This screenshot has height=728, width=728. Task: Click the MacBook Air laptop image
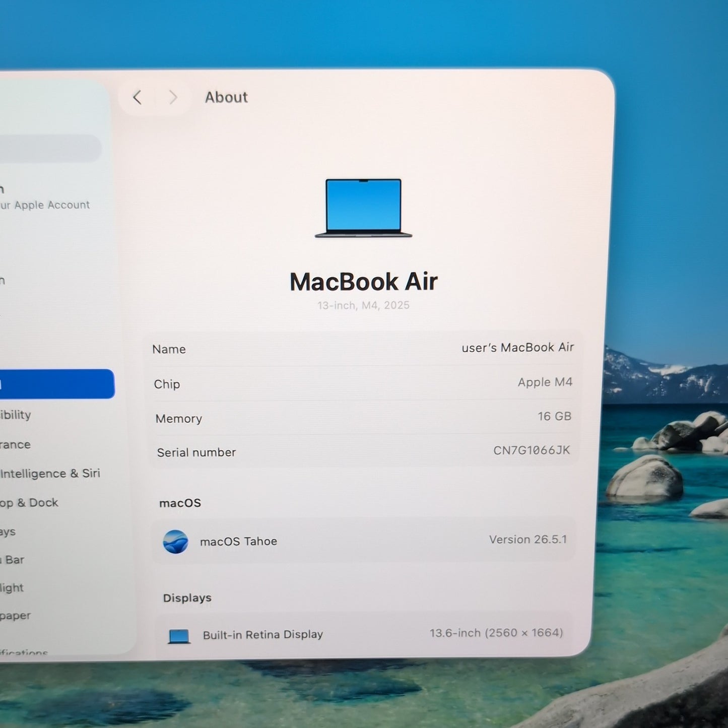coord(363,208)
